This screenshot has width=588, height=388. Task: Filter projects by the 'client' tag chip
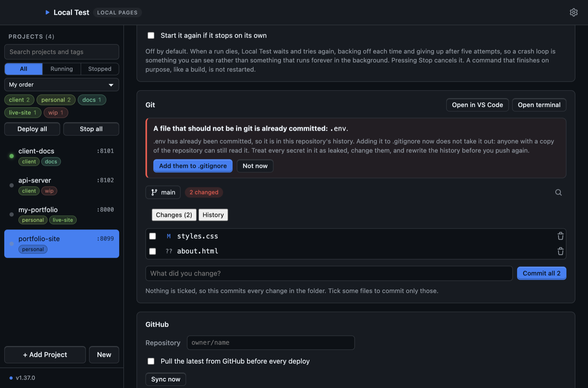click(19, 100)
